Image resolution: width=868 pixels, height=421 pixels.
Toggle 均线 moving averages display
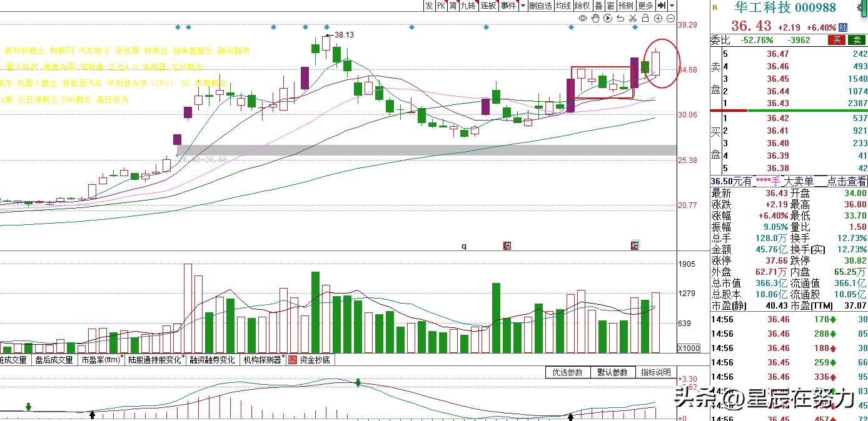563,6
